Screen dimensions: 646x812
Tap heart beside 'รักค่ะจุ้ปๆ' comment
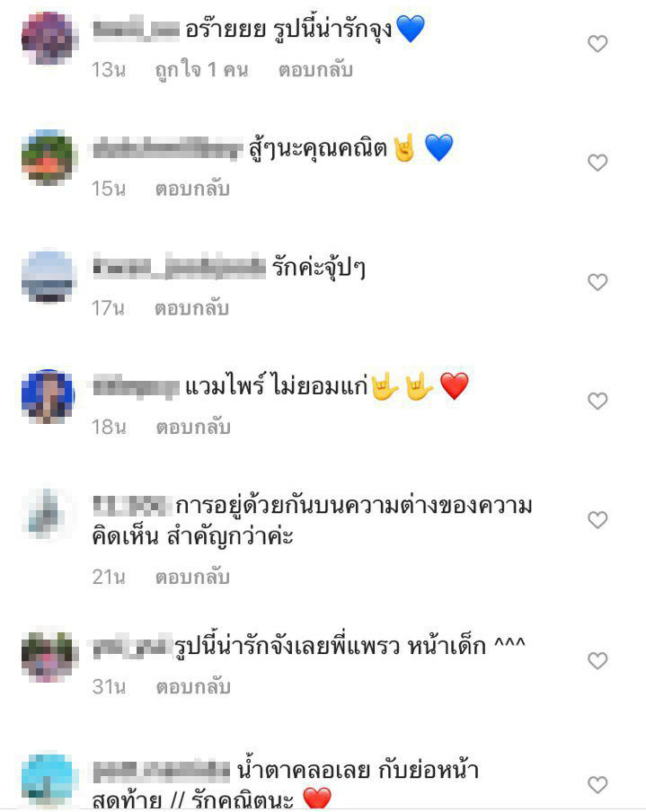click(597, 282)
